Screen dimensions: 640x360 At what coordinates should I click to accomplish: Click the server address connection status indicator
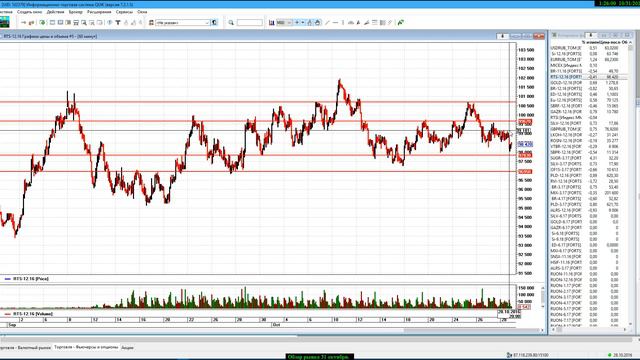pos(528,355)
